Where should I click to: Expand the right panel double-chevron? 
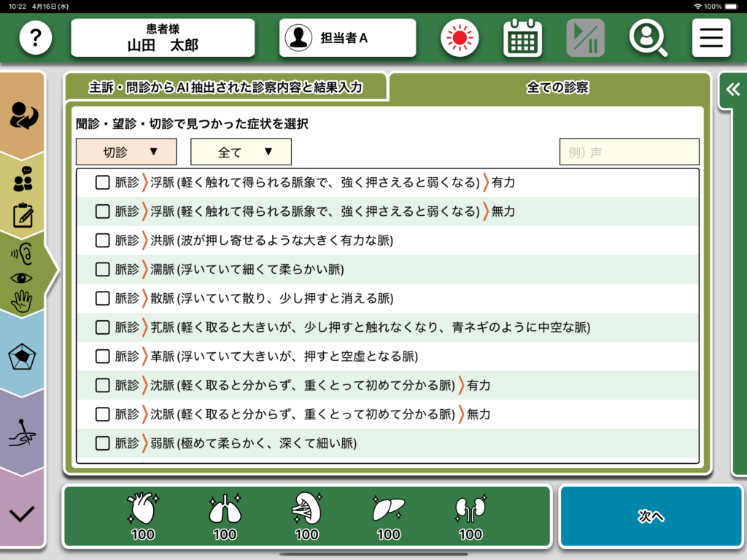pos(732,89)
